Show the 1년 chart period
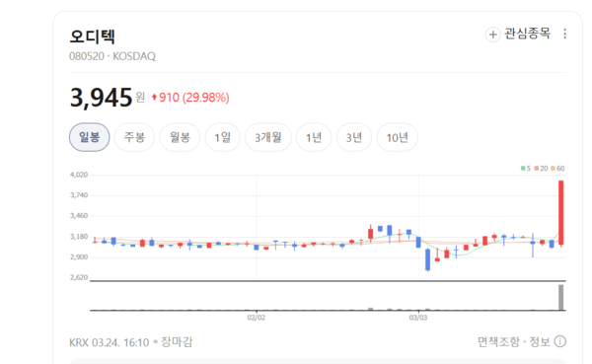The width and height of the screenshot is (592, 364). tap(314, 137)
